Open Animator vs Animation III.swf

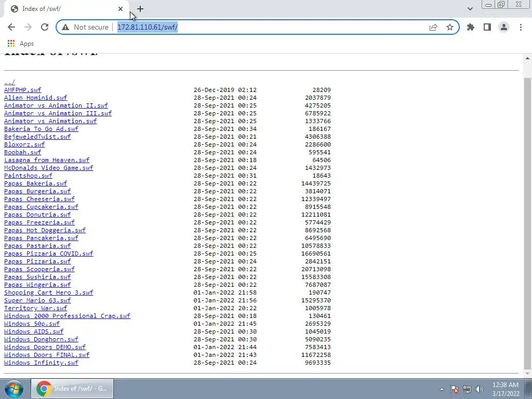point(58,113)
